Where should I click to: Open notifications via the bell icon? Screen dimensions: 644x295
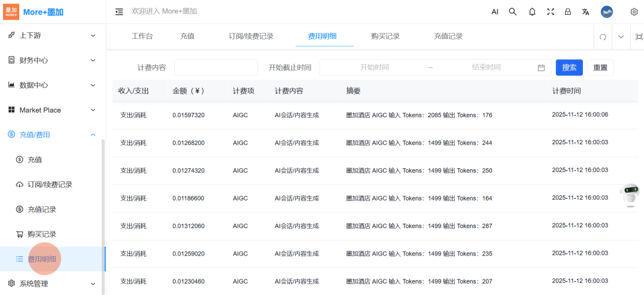pyautogui.click(x=532, y=11)
